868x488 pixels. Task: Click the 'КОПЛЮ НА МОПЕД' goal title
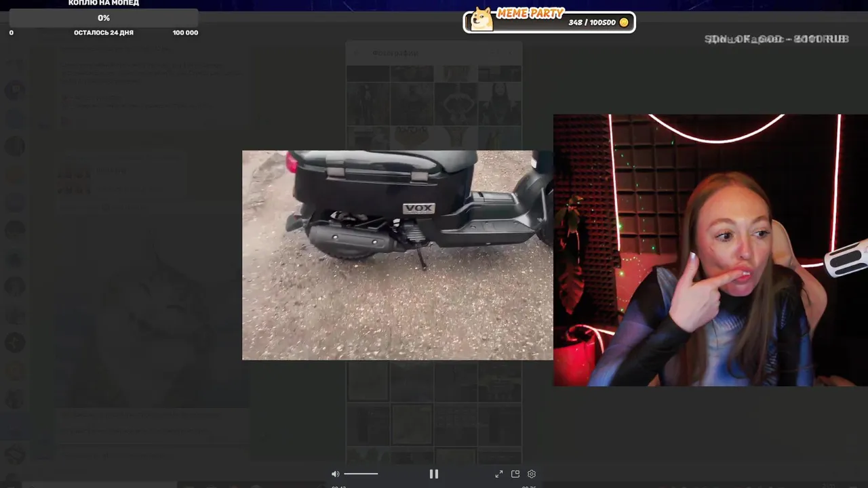point(104,3)
